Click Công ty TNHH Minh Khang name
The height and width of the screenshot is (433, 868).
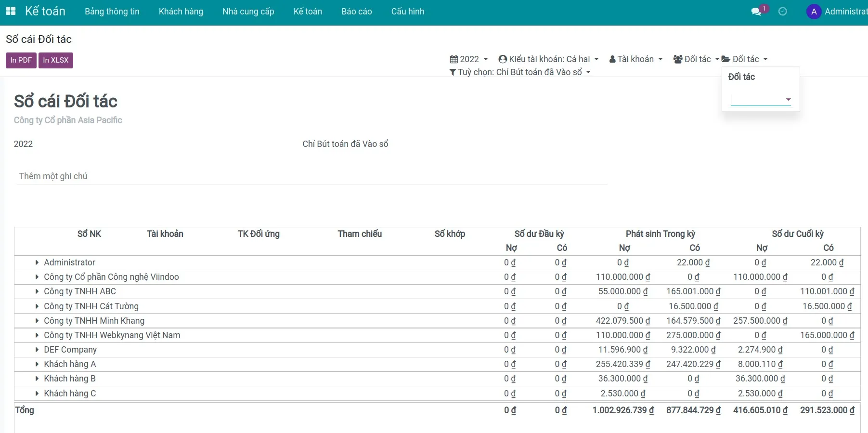pos(94,321)
